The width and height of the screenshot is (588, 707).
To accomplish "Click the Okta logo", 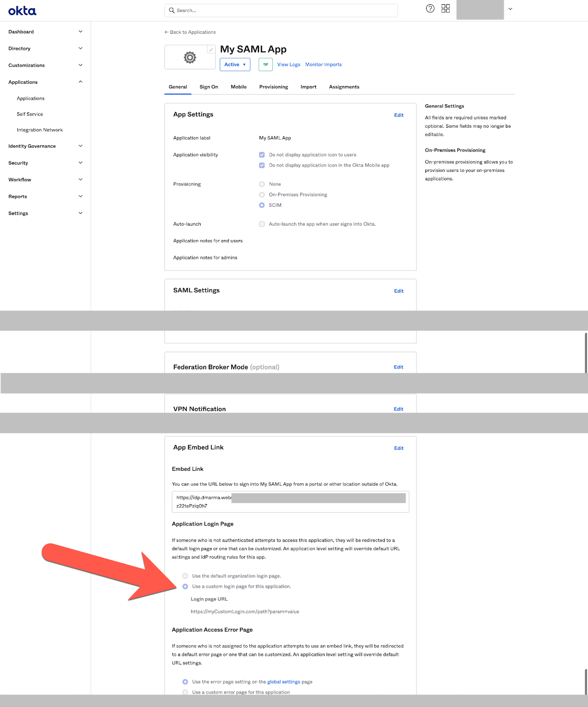I will point(22,11).
